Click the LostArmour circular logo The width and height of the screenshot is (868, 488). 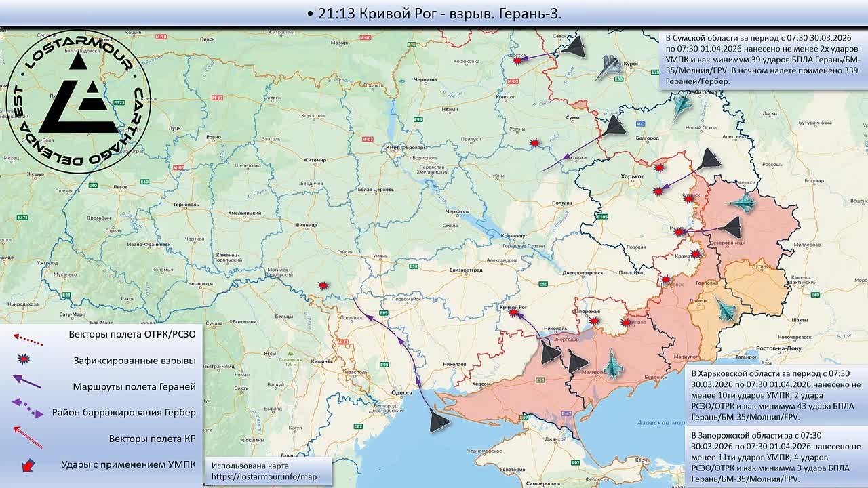[78, 100]
